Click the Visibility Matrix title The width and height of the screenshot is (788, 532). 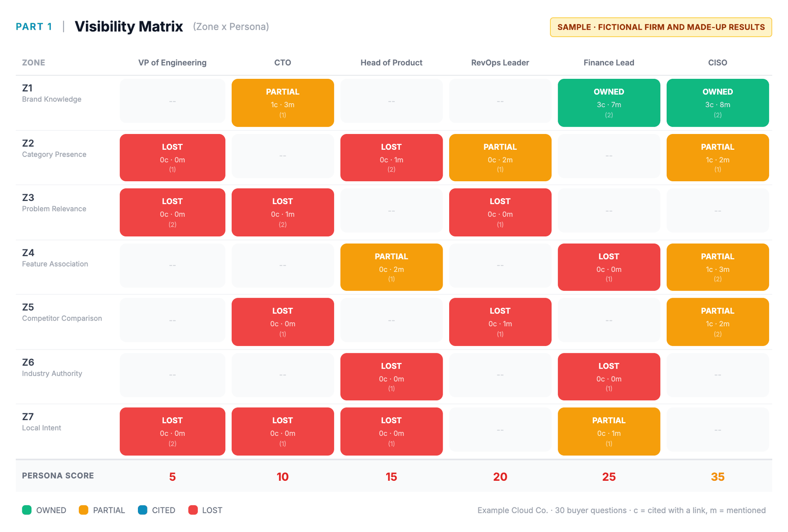point(129,27)
